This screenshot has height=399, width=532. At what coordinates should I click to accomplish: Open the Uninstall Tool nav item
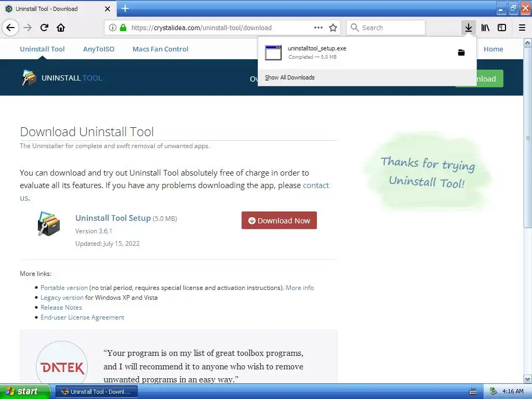(42, 49)
